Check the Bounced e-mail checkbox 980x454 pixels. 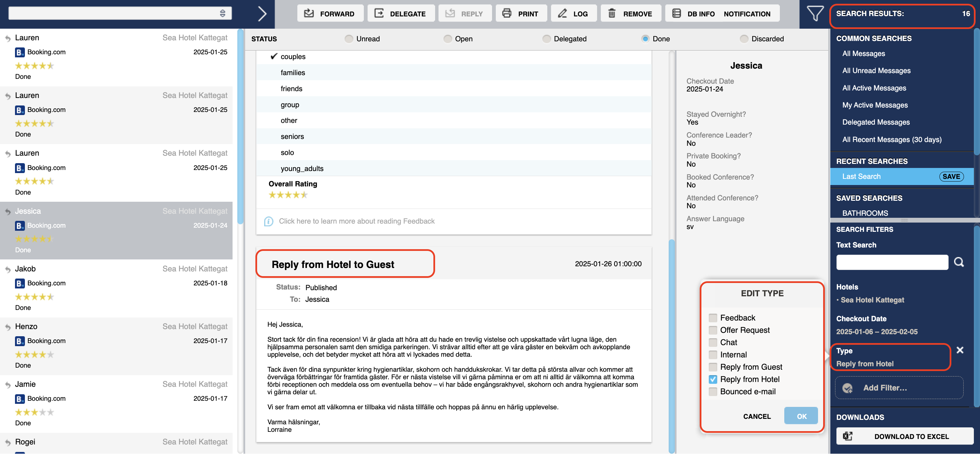(x=713, y=392)
